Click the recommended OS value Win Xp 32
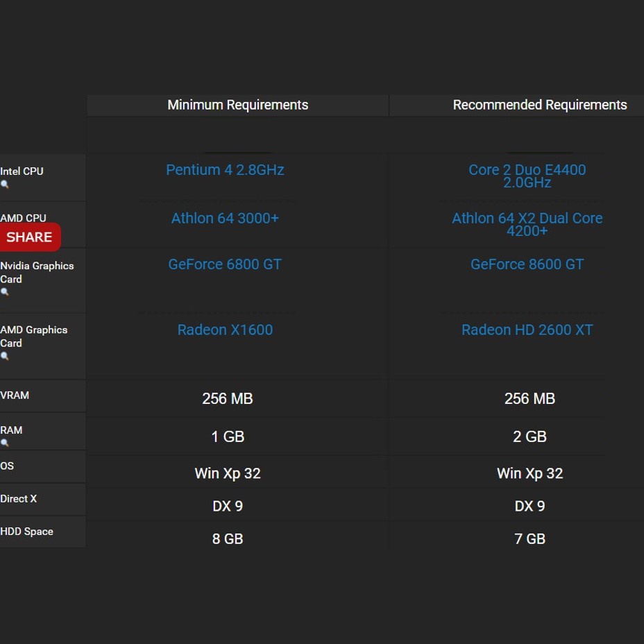The width and height of the screenshot is (644, 644). tap(529, 473)
